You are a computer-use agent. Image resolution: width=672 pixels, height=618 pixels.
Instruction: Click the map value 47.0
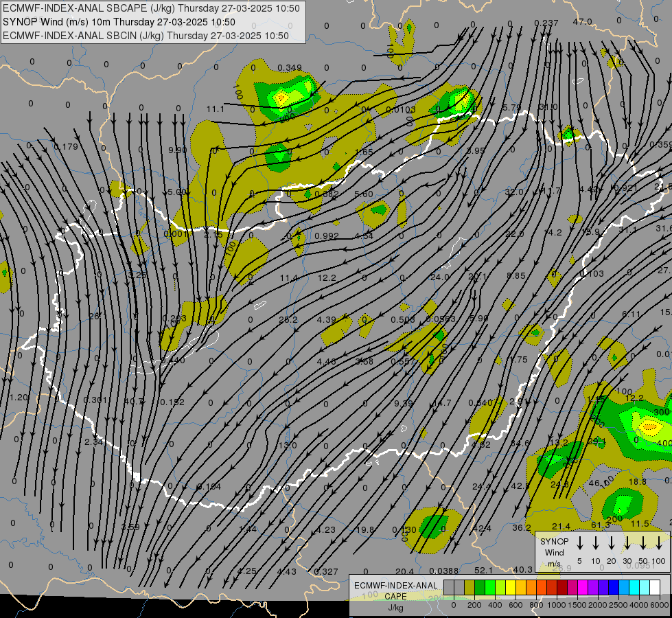point(583,22)
